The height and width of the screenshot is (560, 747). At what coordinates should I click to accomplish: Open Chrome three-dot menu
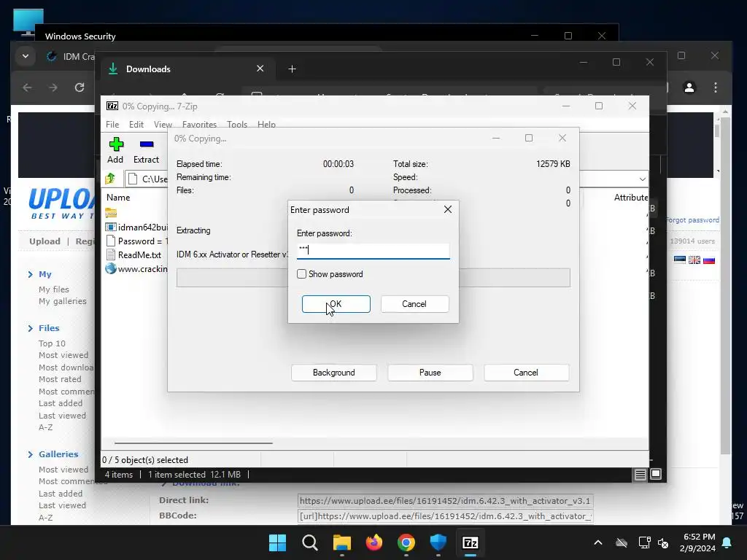[715, 87]
